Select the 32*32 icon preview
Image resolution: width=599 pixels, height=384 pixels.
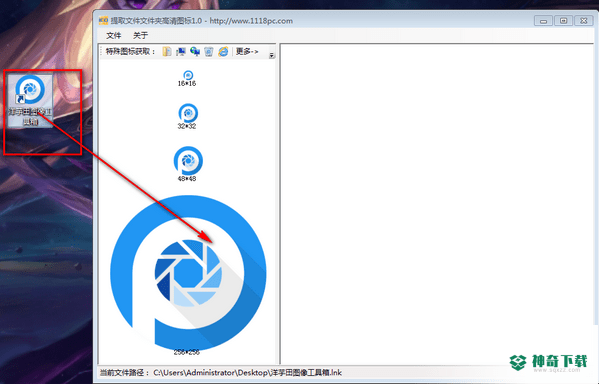point(187,116)
